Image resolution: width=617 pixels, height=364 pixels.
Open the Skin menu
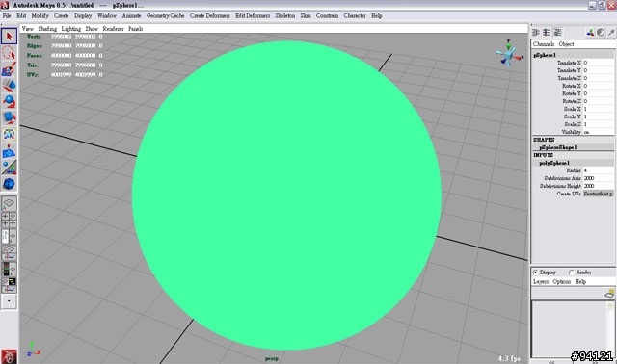[306, 15]
